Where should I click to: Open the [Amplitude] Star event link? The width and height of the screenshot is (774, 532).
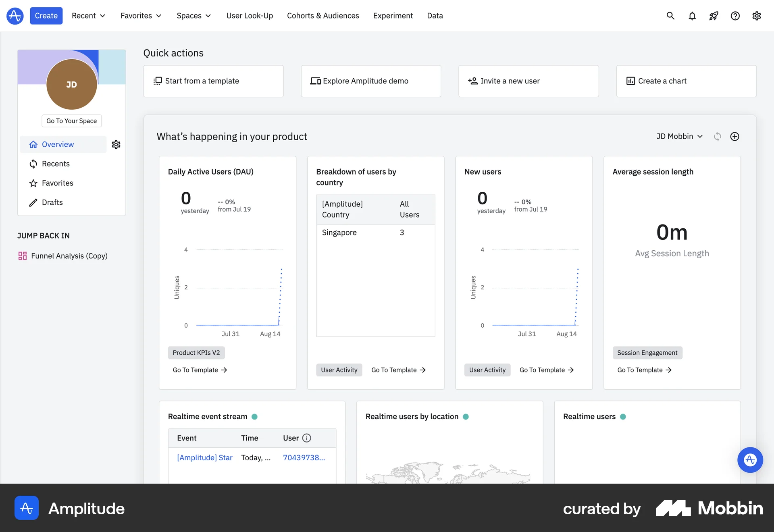click(x=205, y=458)
